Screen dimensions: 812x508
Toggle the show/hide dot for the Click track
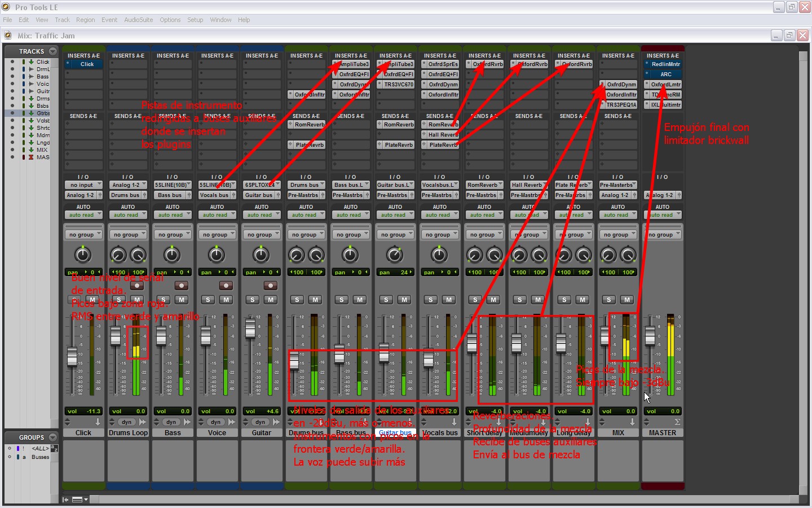[x=12, y=62]
